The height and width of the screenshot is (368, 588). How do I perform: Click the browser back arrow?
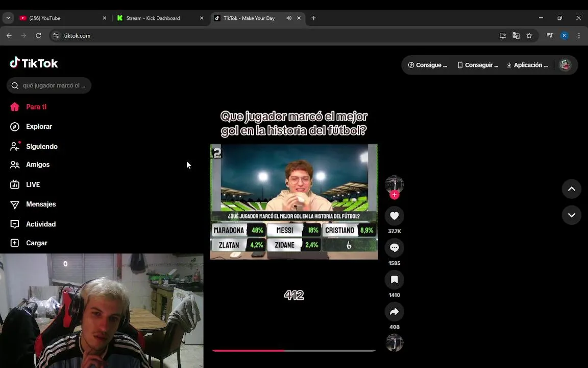pos(9,36)
